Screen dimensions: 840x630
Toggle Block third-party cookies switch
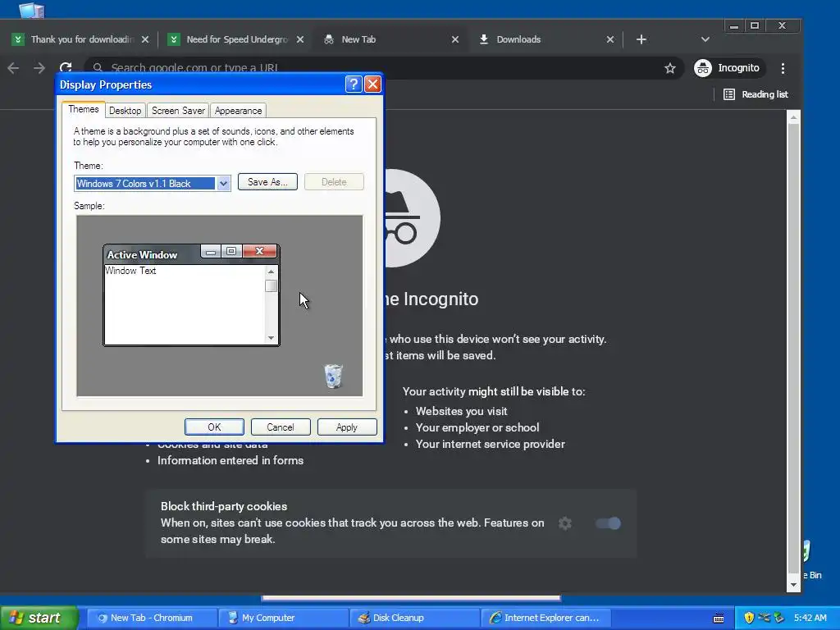pos(608,523)
